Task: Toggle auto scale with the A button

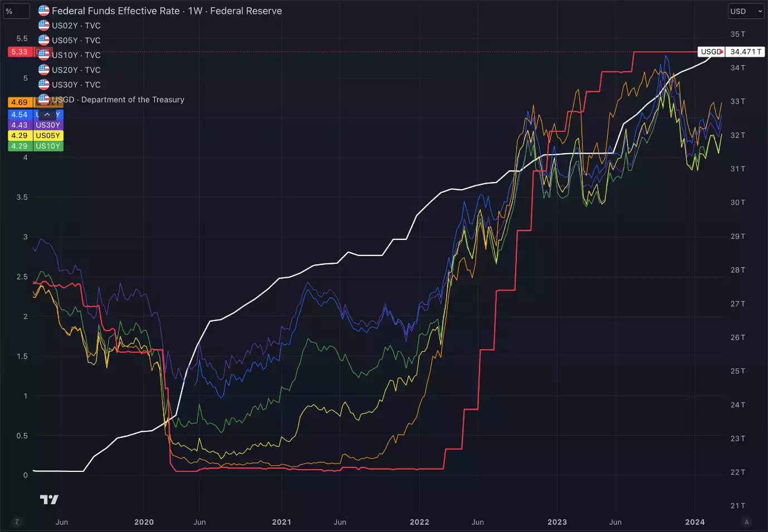Action: tap(747, 522)
